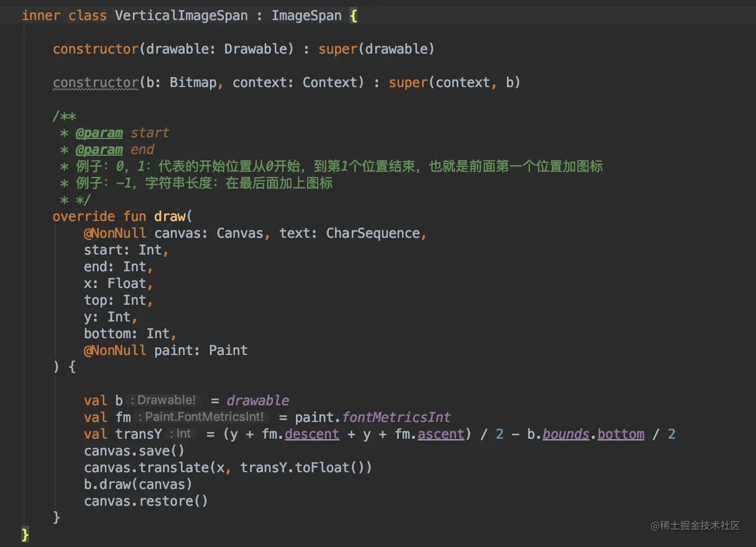Click the underlined descent property
Image resolution: width=756 pixels, height=547 pixels.
click(x=312, y=434)
